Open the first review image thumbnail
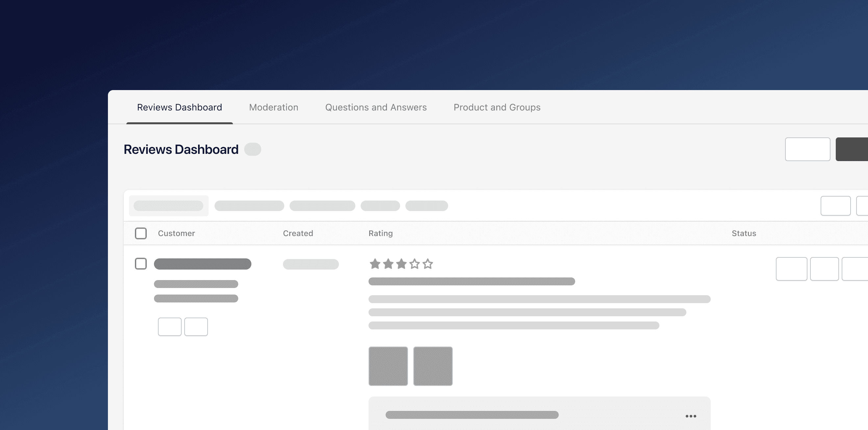The width and height of the screenshot is (868, 430). click(x=388, y=366)
